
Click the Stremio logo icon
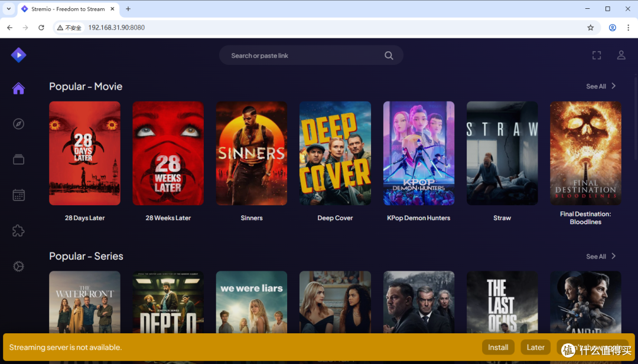[19, 55]
